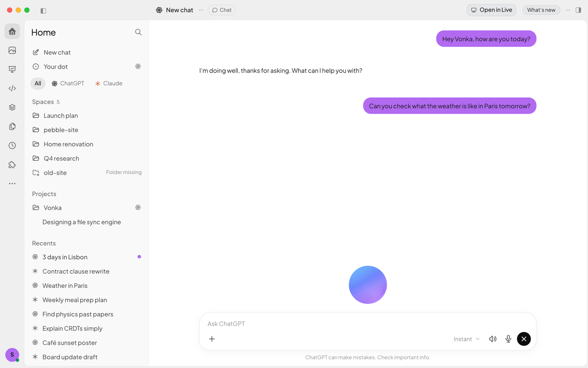Viewport: 588px width, 368px height.
Task: Click the ChatGPT logo beside Vonka project
Action: (138, 208)
